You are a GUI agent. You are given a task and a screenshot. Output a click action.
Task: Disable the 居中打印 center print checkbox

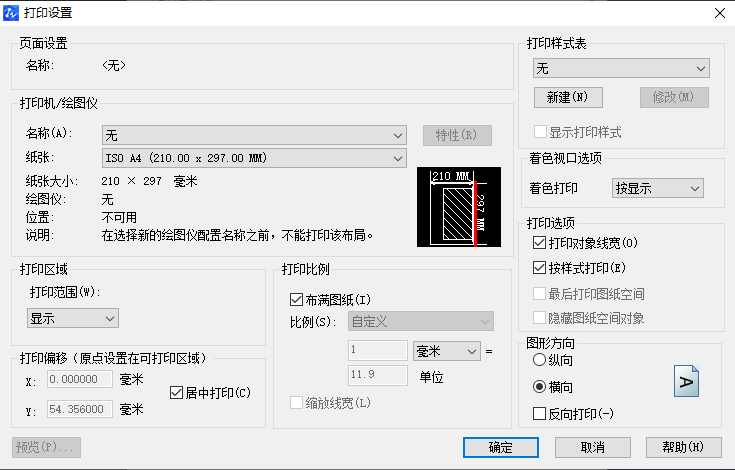click(178, 392)
